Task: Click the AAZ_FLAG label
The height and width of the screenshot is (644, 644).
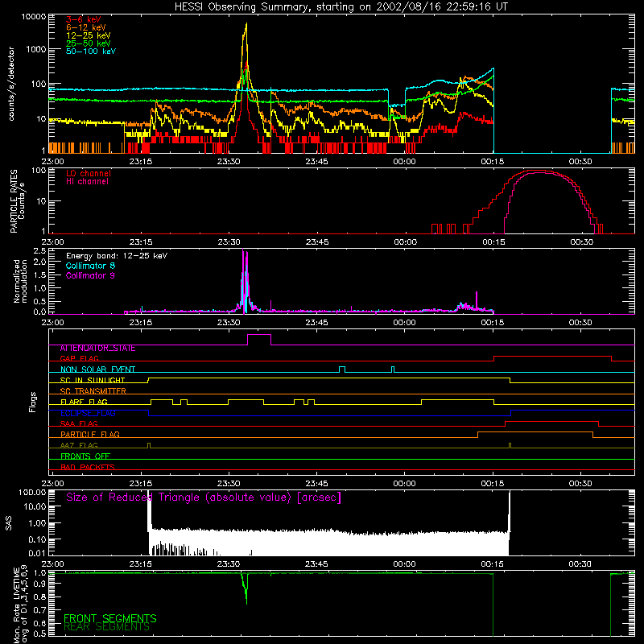Action: 79,445
